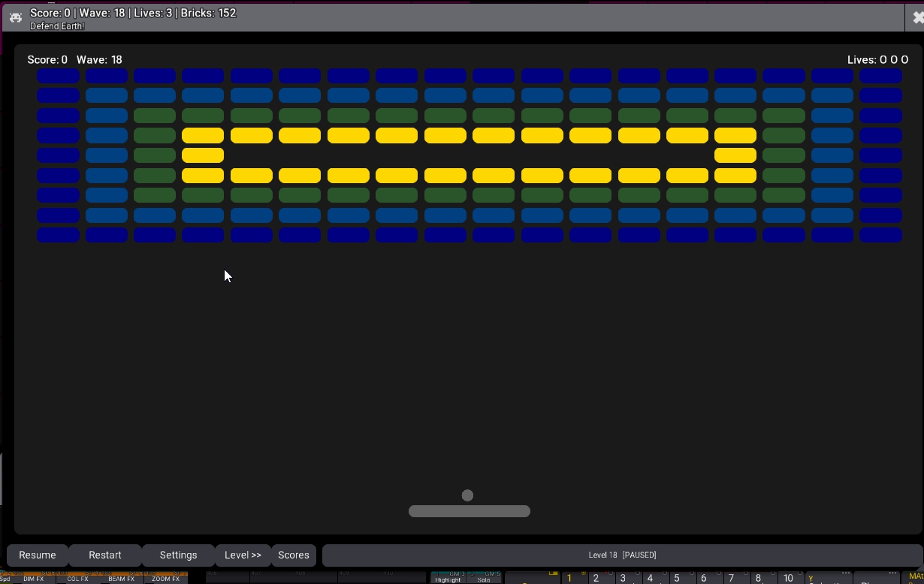Show the Scores list
The image size is (924, 584).
pos(293,555)
